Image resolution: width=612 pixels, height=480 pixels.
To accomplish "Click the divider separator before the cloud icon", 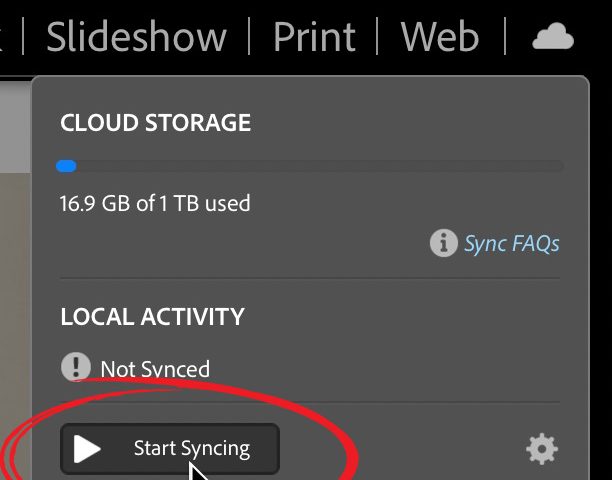I will (506, 37).
